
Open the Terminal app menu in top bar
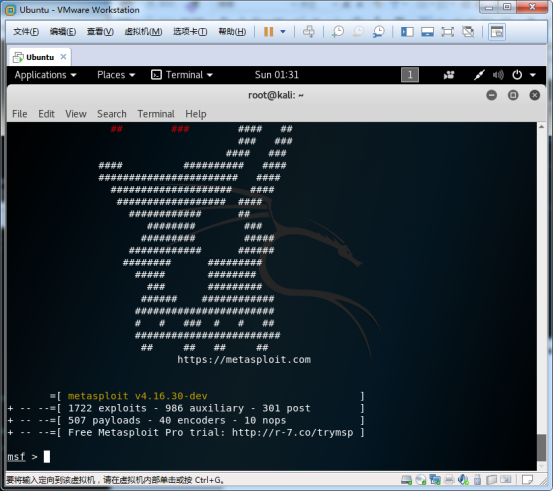182,75
